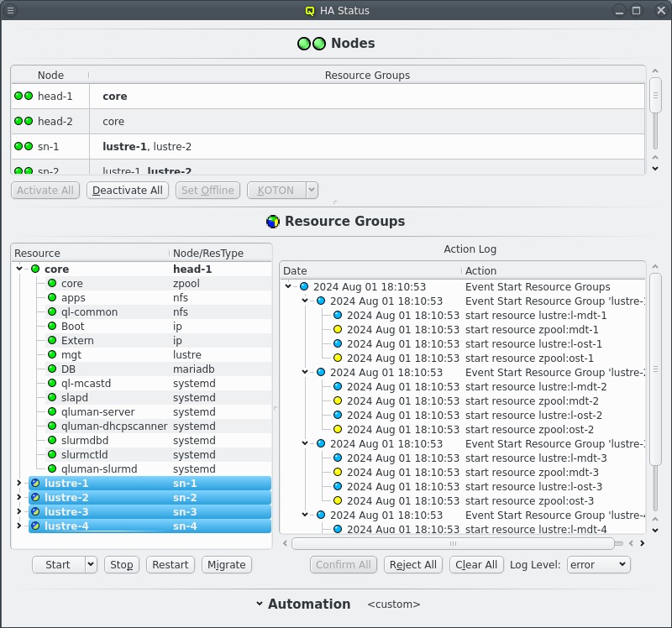The width and height of the screenshot is (672, 628).
Task: Open the KOTON dropdown arrow
Action: [x=312, y=191]
